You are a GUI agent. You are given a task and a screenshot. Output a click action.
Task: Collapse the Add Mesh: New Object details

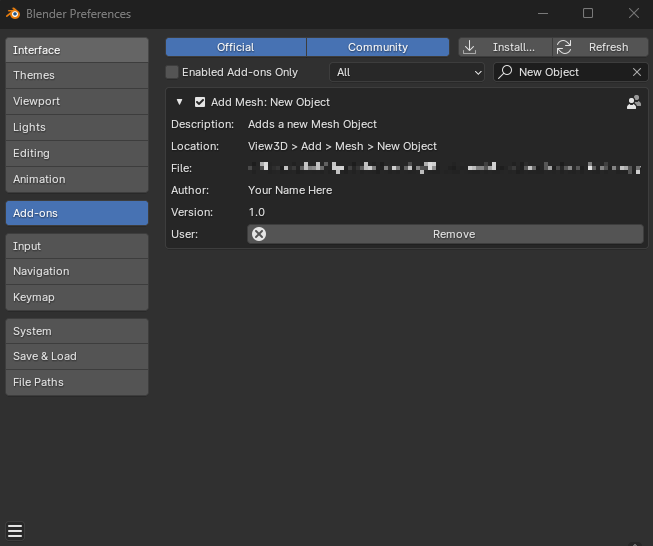click(x=179, y=102)
